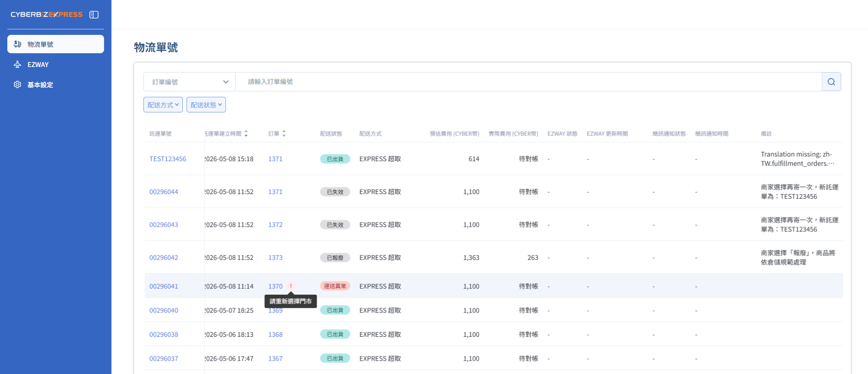Open tracking number 00296037
This screenshot has height=374, width=868.
tap(164, 359)
